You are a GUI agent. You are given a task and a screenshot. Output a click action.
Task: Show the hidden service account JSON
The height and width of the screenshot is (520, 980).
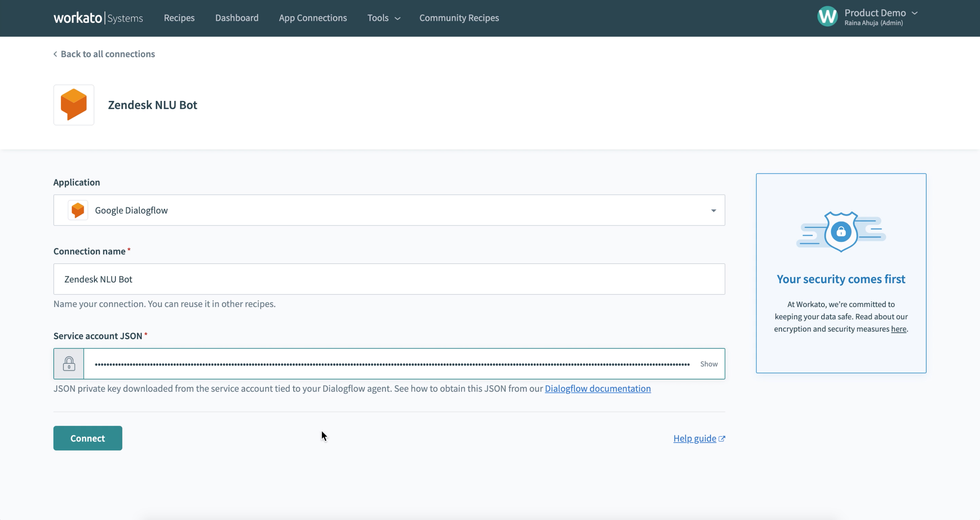coord(709,364)
